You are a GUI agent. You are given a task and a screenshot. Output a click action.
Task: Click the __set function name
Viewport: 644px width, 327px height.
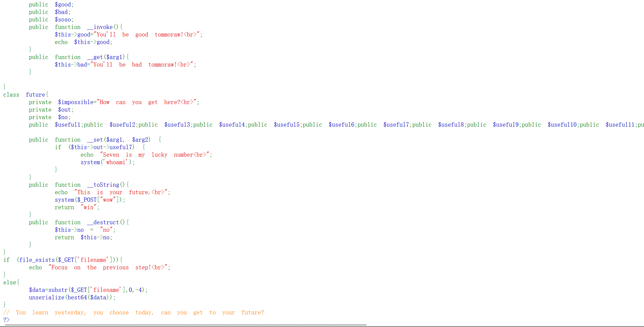click(95, 140)
